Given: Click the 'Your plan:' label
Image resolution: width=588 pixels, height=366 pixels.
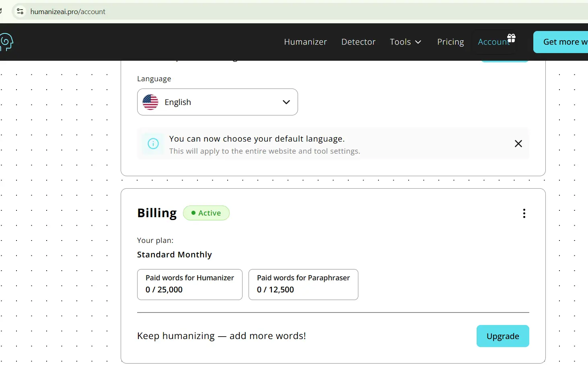Looking at the screenshot, I should click(155, 241).
